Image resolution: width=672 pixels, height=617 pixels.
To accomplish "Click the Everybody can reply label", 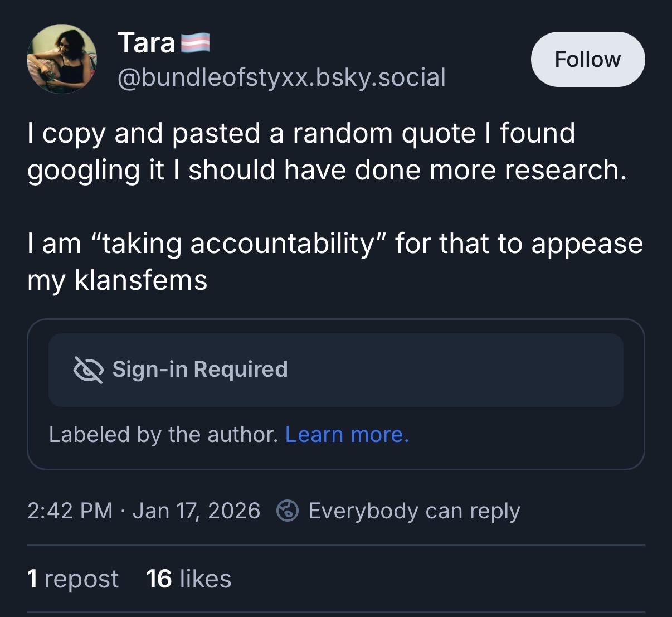I will 414,511.
